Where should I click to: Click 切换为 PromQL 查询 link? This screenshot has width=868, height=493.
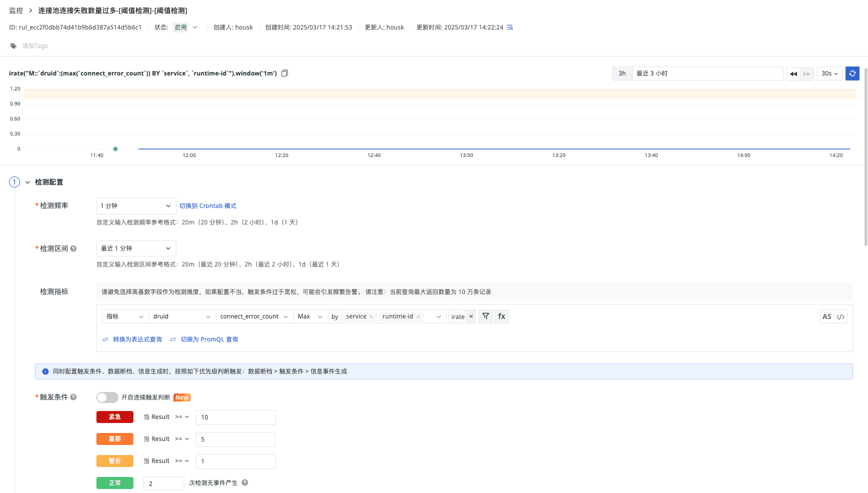coord(209,339)
